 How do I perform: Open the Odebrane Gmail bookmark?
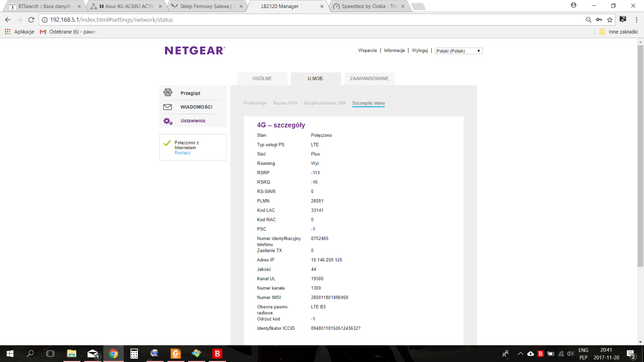click(68, 32)
